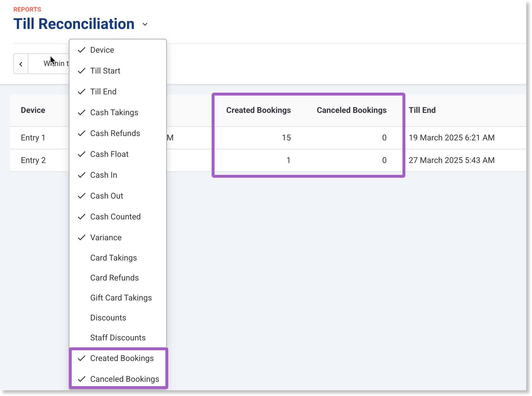Hide the Cash Refunds column
Image resolution: width=532 pixels, height=396 pixels.
coord(115,133)
